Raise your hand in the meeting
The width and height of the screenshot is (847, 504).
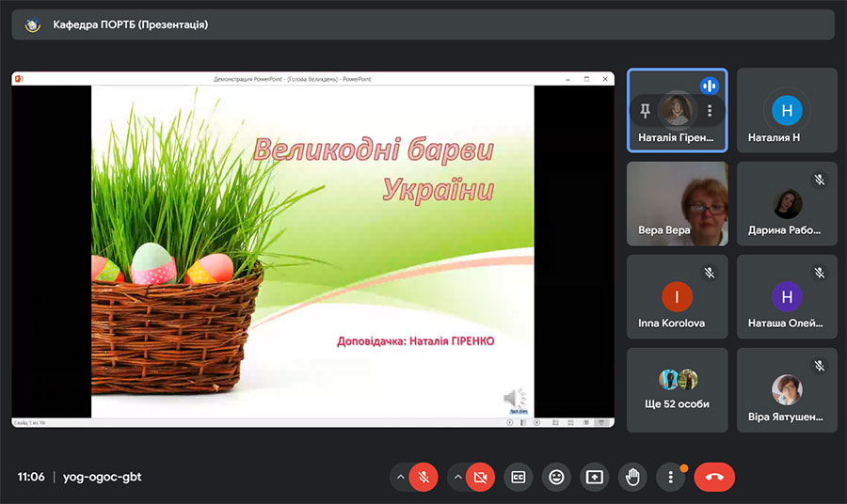click(632, 477)
